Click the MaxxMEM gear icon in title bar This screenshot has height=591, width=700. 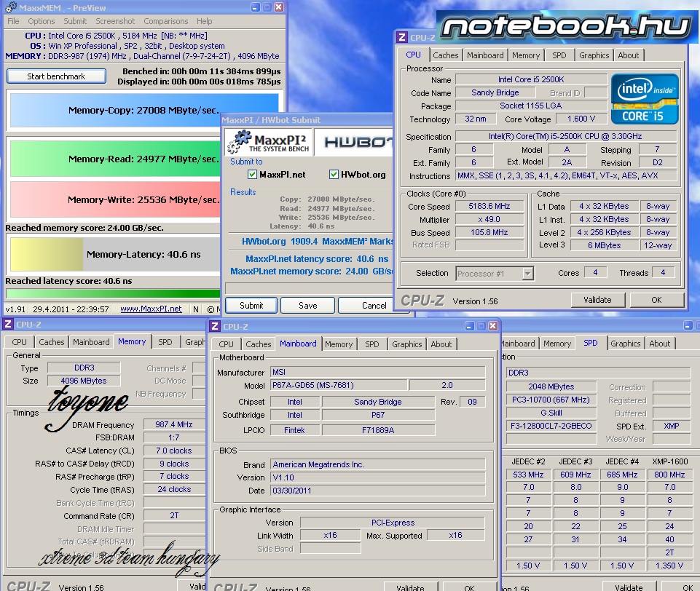click(x=11, y=7)
